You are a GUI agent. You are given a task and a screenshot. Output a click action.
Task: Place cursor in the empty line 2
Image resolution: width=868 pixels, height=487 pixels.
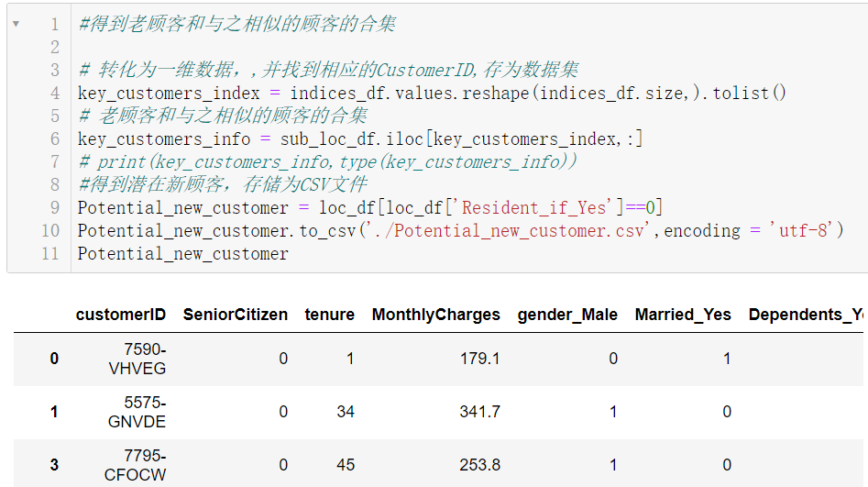275,47
